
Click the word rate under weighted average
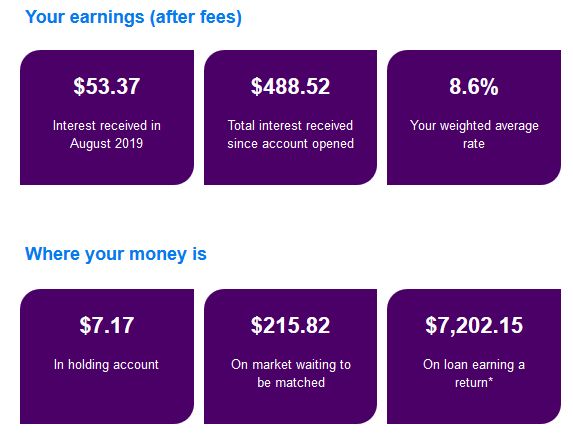click(x=474, y=144)
